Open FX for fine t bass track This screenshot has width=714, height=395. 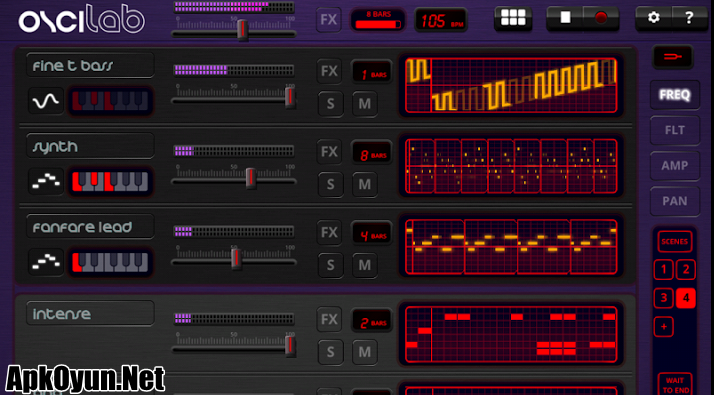point(329,71)
